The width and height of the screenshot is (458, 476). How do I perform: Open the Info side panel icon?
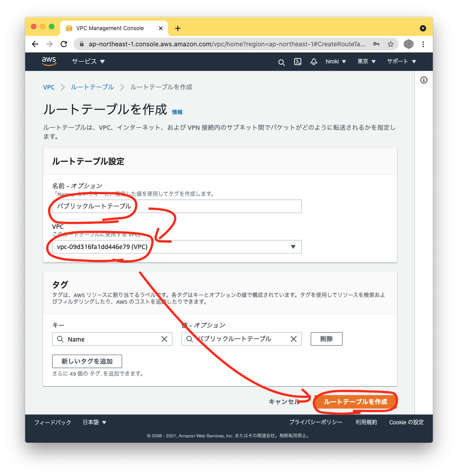click(x=423, y=80)
